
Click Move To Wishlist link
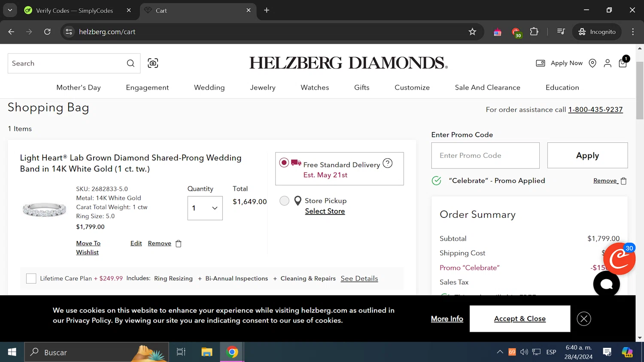(88, 248)
